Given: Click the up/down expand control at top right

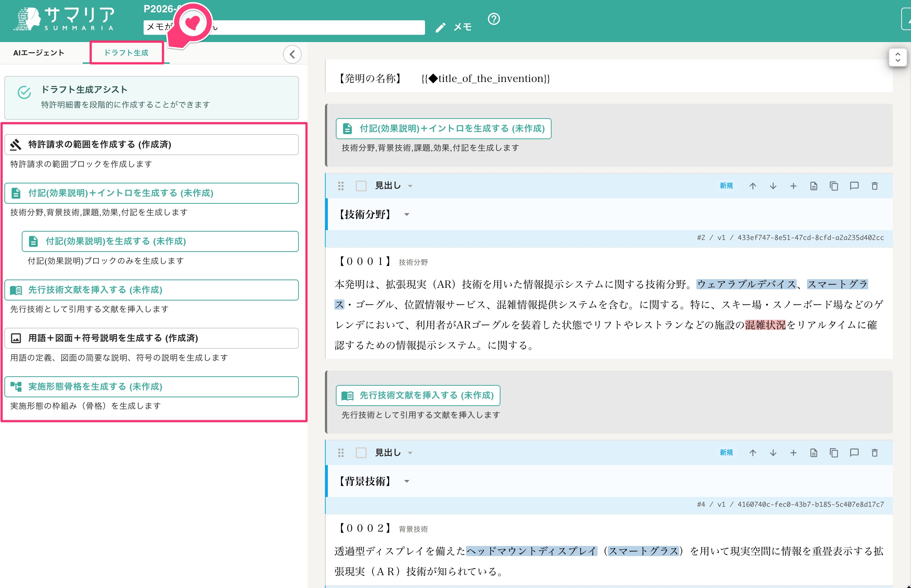Looking at the screenshot, I should click(x=898, y=58).
